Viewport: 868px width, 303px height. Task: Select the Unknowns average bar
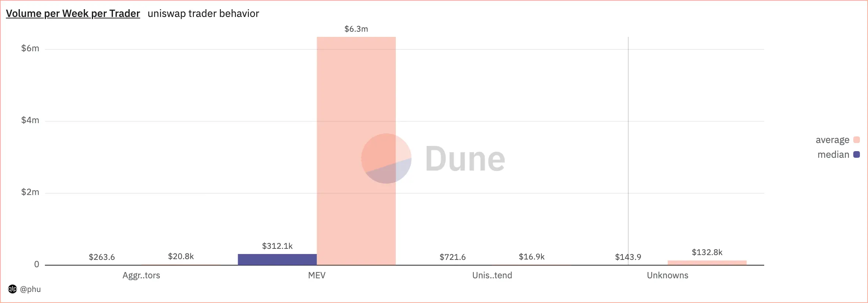click(707, 263)
